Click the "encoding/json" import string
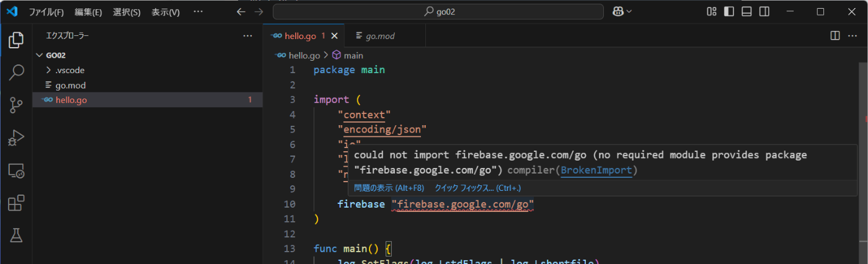 [382, 130]
